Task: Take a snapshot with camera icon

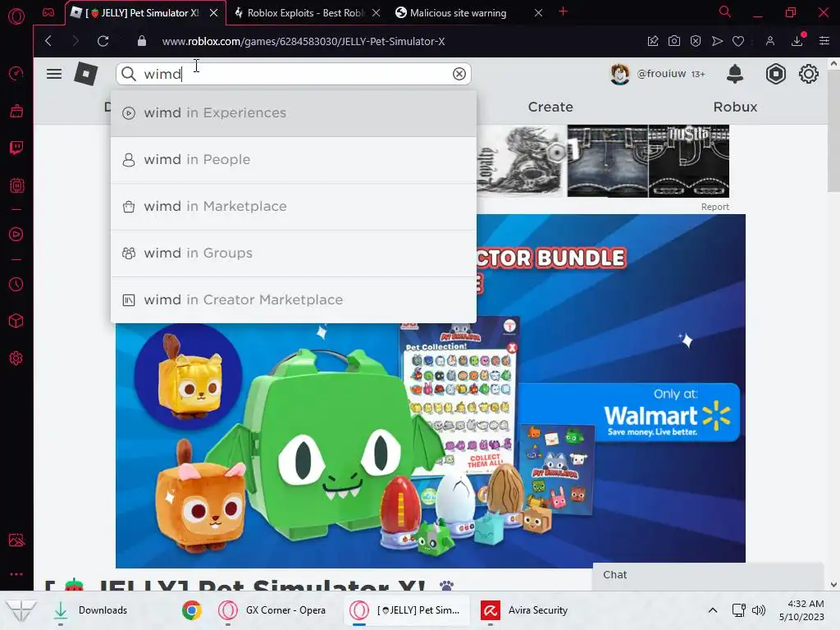Action: tap(674, 41)
